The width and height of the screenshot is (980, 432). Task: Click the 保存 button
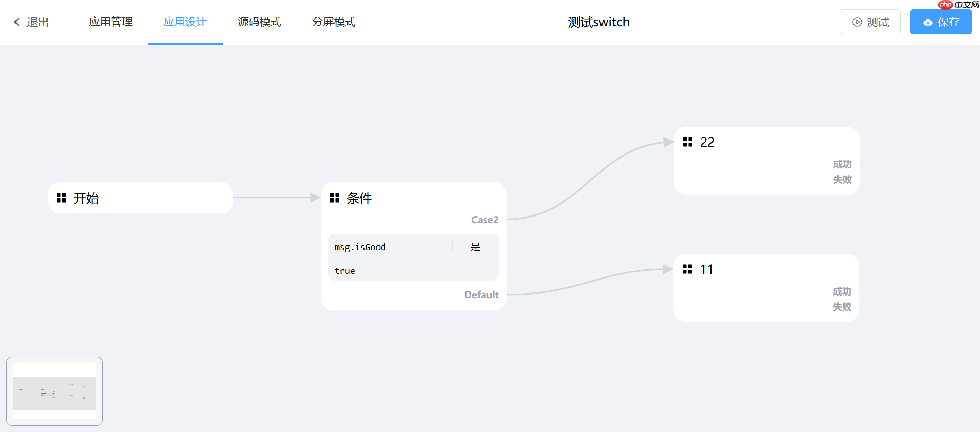pyautogui.click(x=941, y=22)
